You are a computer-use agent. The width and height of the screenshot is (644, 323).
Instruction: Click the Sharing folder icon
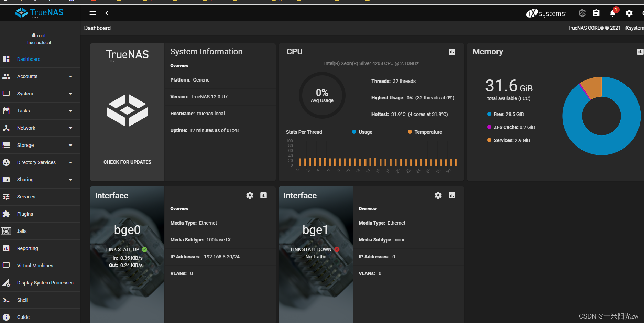coord(6,180)
